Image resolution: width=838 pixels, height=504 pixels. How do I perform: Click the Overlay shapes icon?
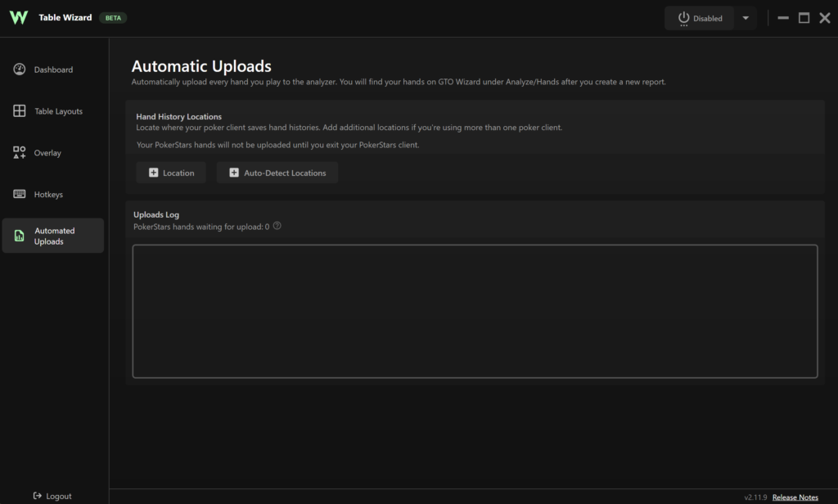click(x=20, y=153)
